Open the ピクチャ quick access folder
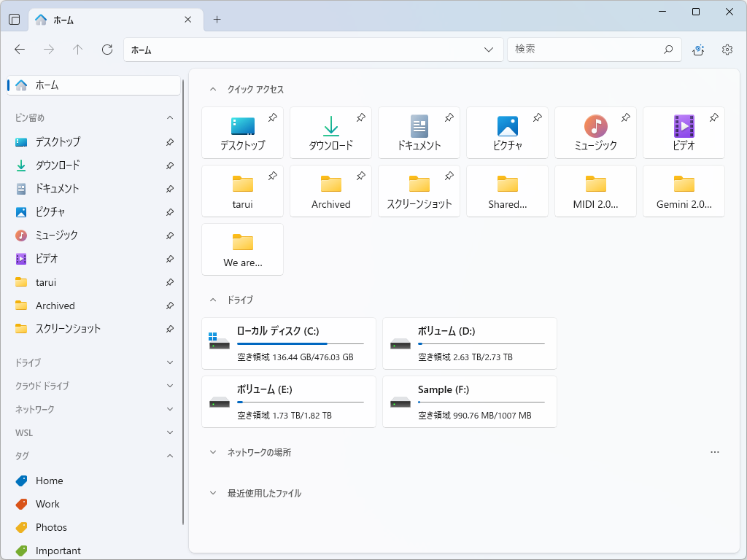 tap(506, 133)
